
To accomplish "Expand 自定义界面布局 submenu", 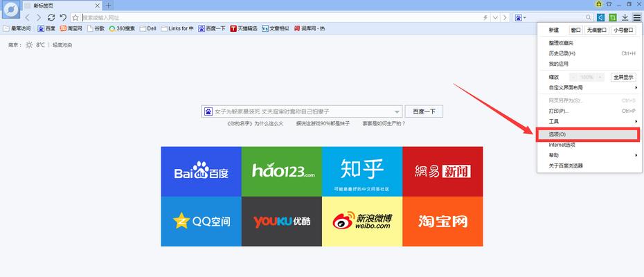I will pos(588,87).
